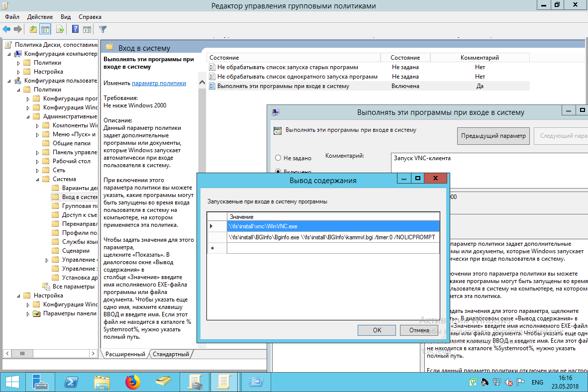Image resolution: width=588 pixels, height=392 pixels.
Task: Open the 'параметр политики' link
Action: 159,83
